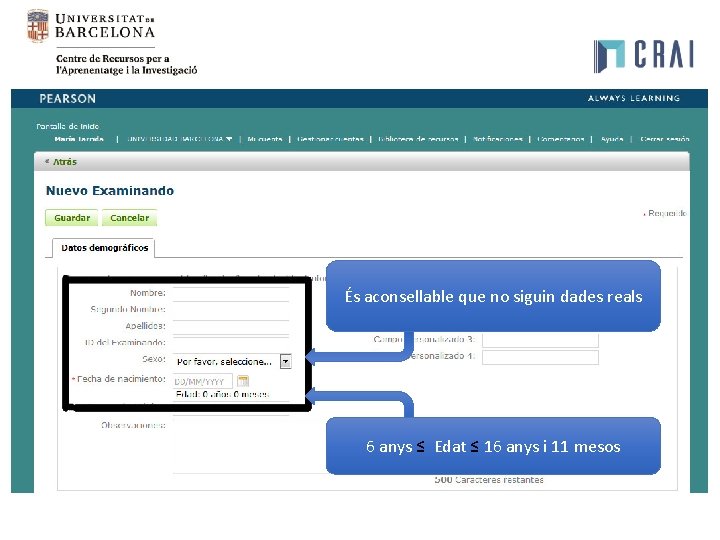This screenshot has width=720, height=540.
Task: Open the Notificaciones menu item
Action: (x=498, y=139)
